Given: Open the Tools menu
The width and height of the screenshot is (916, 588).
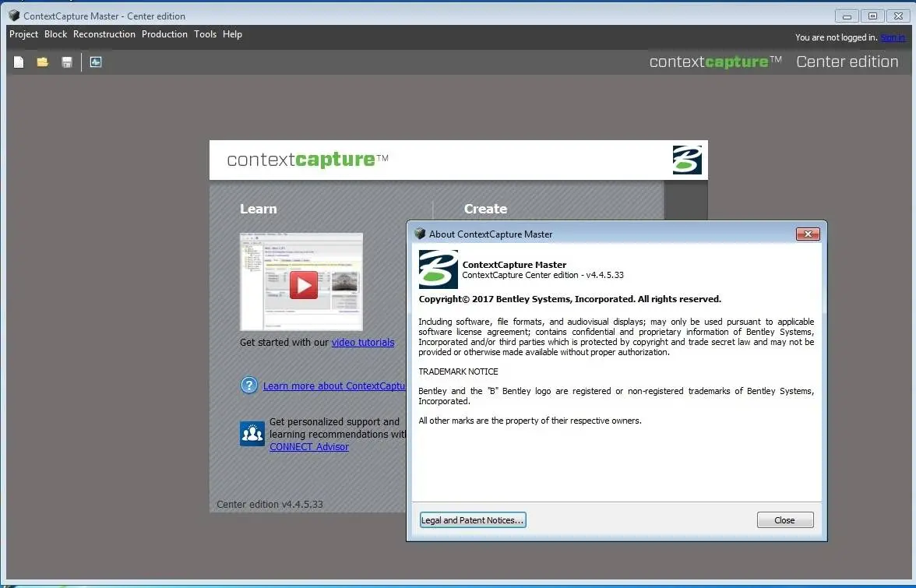Looking at the screenshot, I should click(205, 33).
